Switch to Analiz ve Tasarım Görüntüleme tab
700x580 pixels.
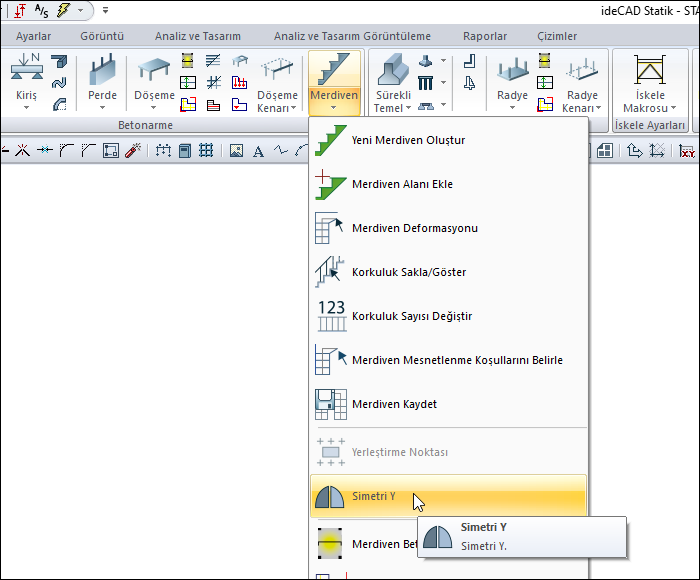click(x=352, y=36)
